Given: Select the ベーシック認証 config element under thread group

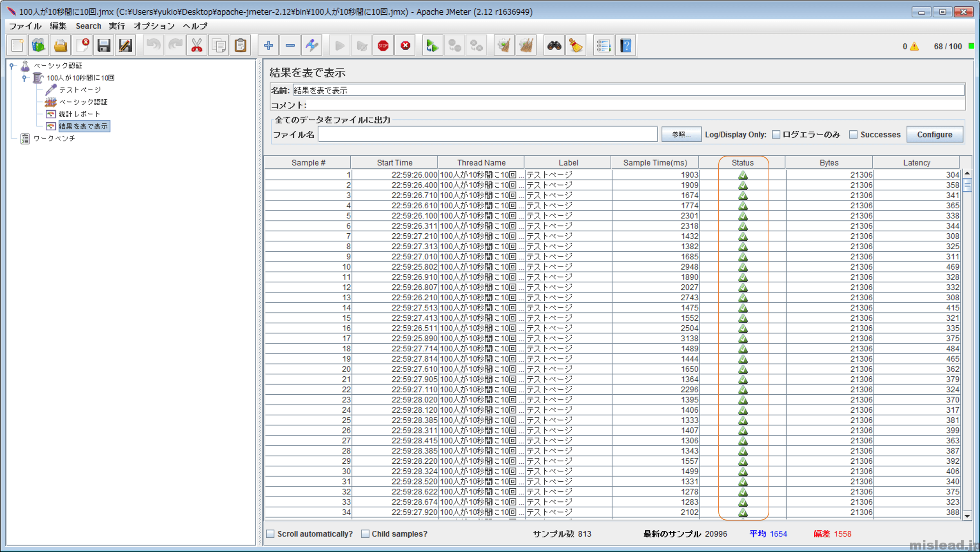Looking at the screenshot, I should 83,102.
